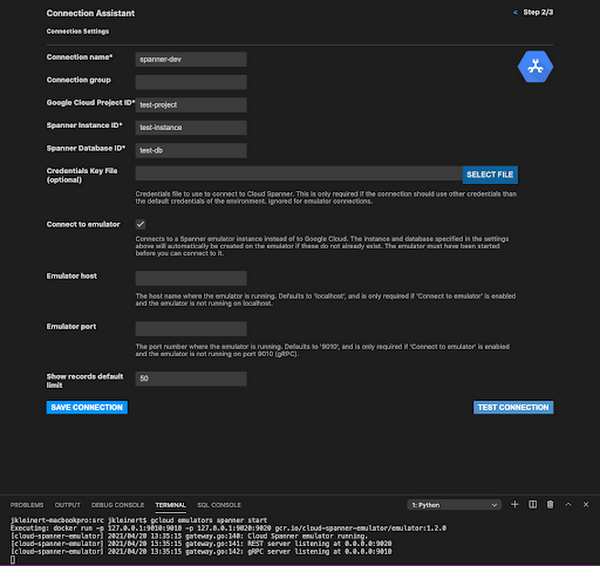The width and height of the screenshot is (600, 566).
Task: Click the 'Cloud Spanner emulator running' log line
Action: coord(189,536)
